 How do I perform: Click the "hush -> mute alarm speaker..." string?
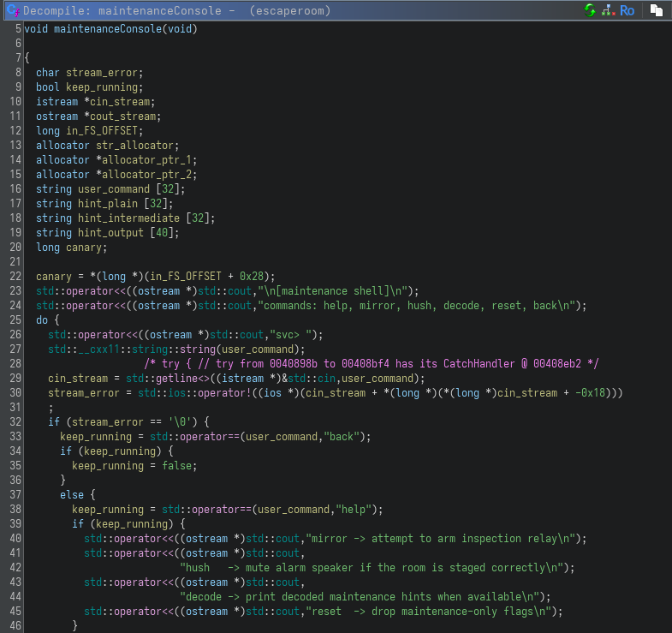(x=372, y=568)
